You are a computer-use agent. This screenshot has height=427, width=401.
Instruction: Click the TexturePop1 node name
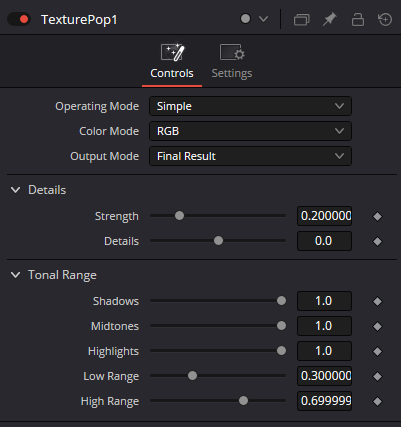[79, 20]
